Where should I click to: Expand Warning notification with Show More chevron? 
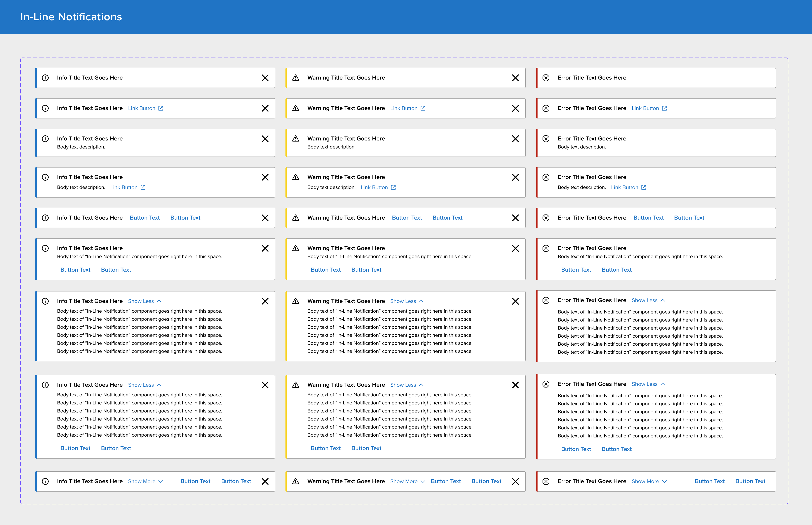pyautogui.click(x=423, y=481)
